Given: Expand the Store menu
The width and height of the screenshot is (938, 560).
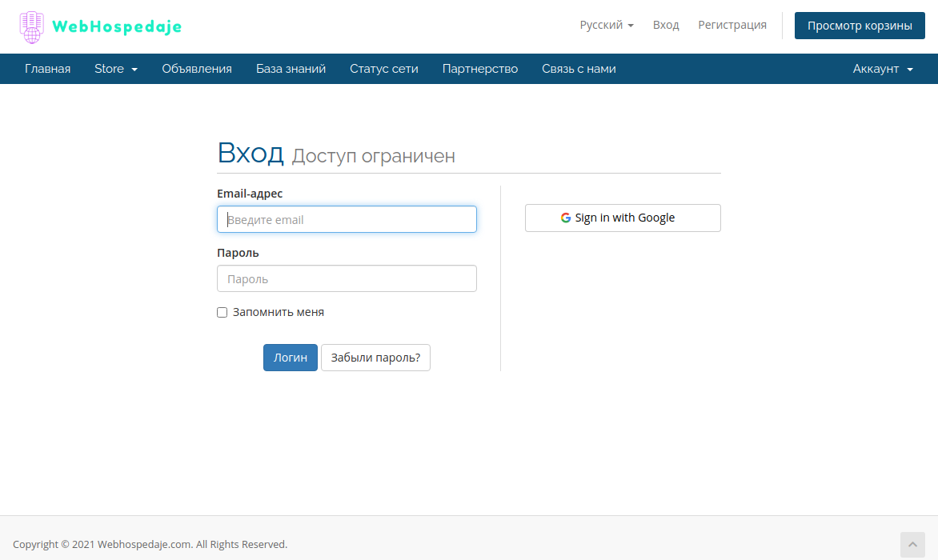Looking at the screenshot, I should (116, 69).
